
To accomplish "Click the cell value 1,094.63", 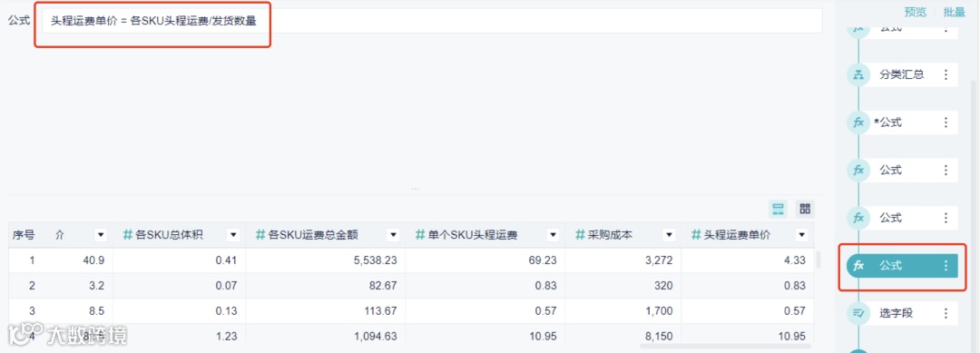I will (375, 337).
